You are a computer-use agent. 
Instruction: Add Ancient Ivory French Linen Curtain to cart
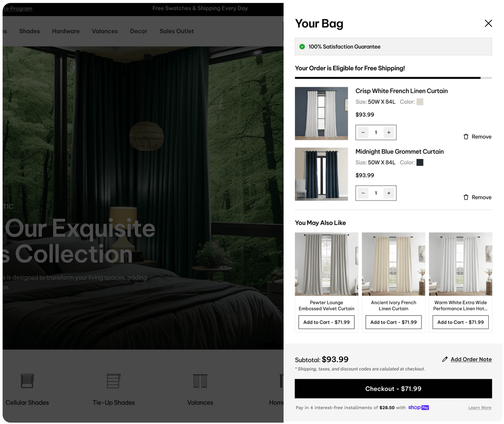(393, 322)
